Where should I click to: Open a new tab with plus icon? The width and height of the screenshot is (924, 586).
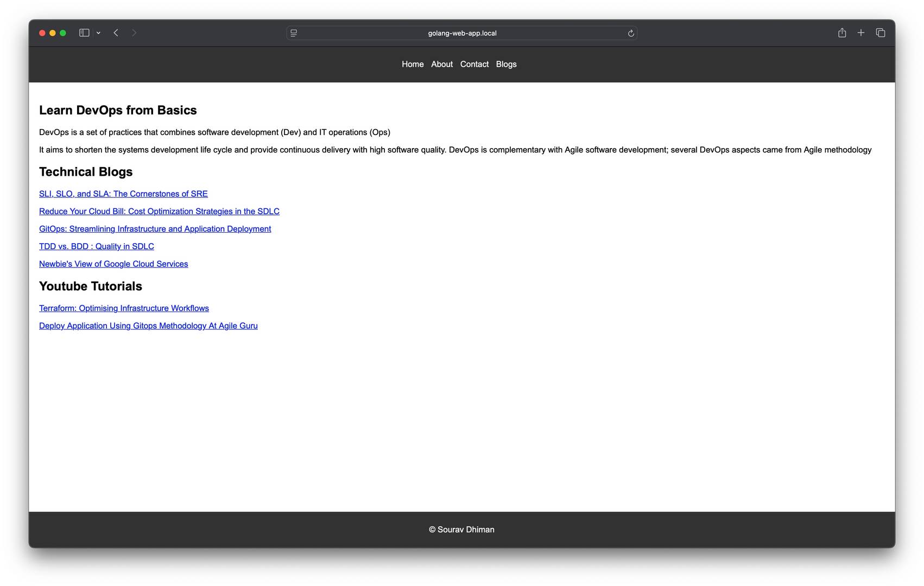tap(861, 33)
